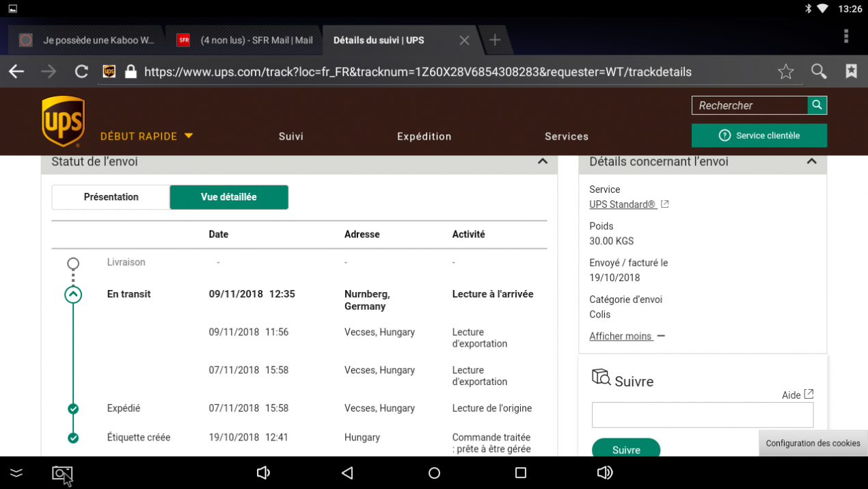The width and height of the screenshot is (868, 489).
Task: Click the Bluetooth status icon
Action: (807, 9)
